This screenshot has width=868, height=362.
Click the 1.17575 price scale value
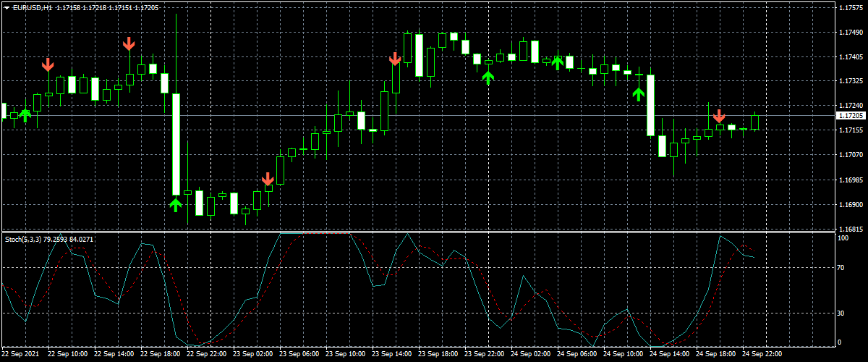851,8
